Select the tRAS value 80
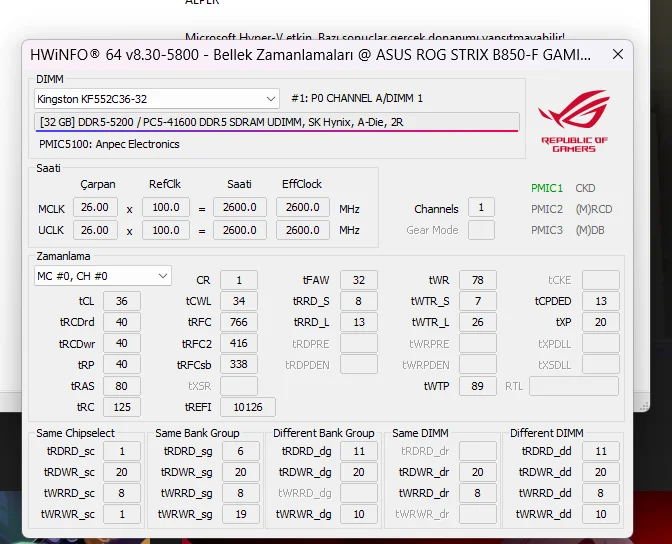Screen dimensions: 672x544 click(122, 386)
